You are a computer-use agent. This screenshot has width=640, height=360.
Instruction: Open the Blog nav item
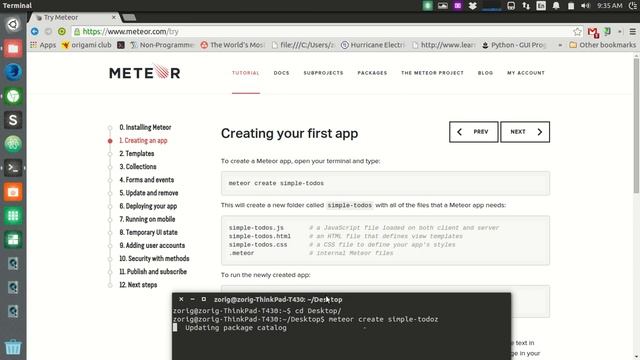coord(485,73)
